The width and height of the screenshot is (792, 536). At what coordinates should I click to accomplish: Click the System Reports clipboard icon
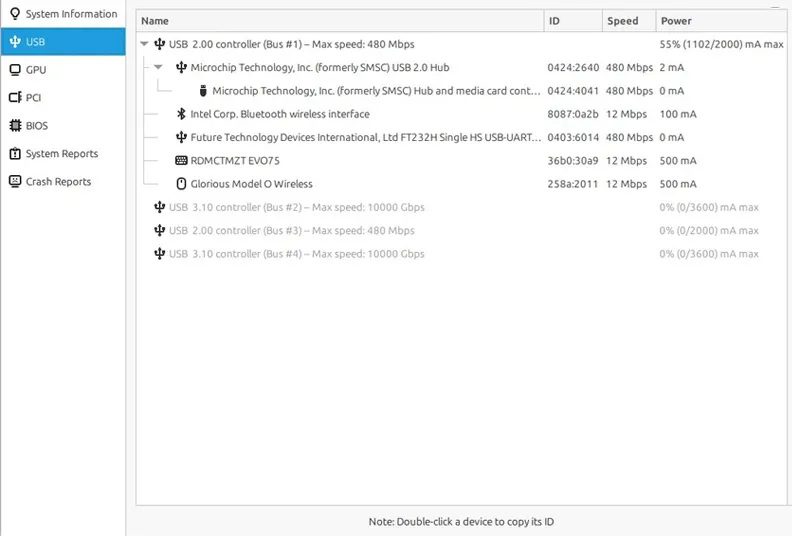(x=15, y=154)
